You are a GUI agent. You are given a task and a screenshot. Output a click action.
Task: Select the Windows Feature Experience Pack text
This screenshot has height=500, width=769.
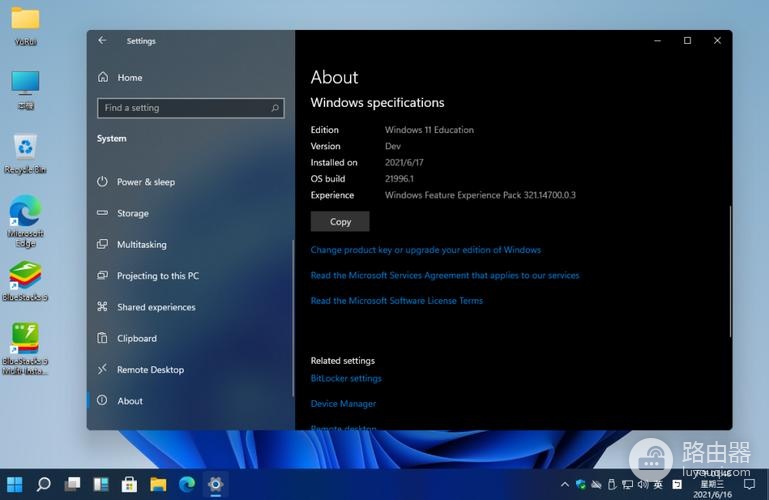480,195
